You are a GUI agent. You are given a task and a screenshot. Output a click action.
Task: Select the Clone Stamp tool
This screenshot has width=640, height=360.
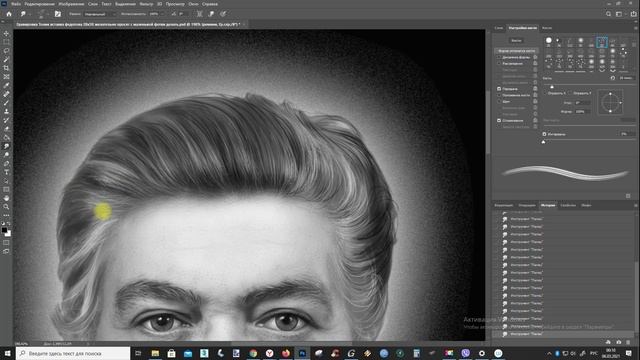[6, 111]
